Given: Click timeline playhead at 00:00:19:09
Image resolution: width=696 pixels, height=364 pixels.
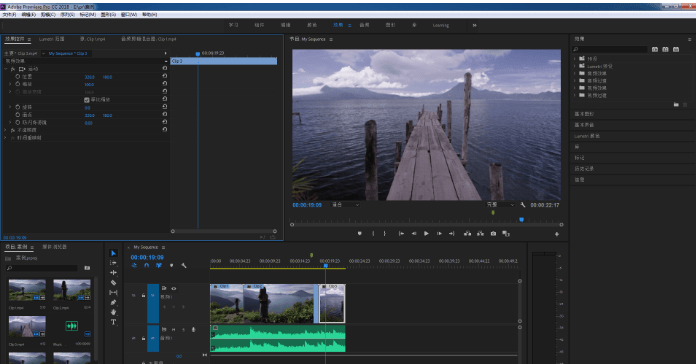Looking at the screenshot, I should (x=325, y=265).
